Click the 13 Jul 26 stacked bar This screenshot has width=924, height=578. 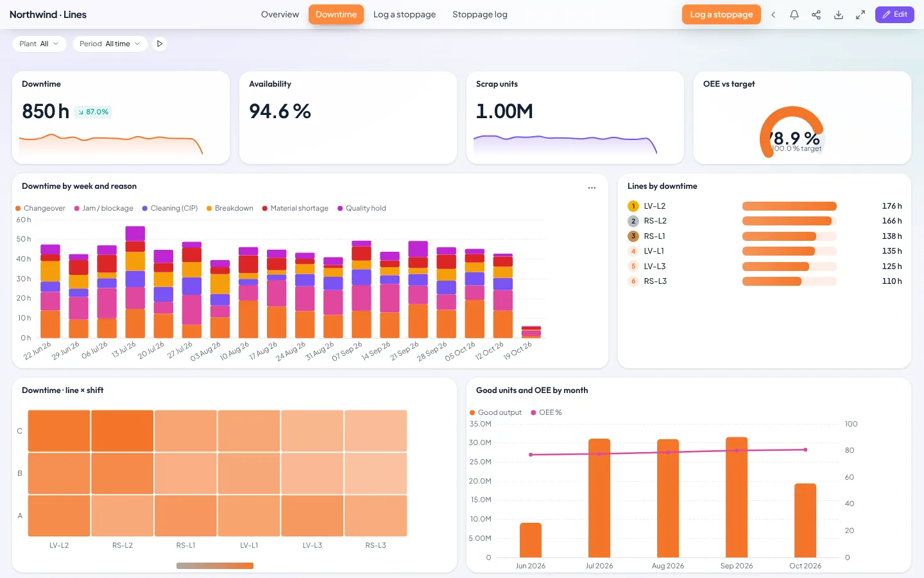(135, 282)
